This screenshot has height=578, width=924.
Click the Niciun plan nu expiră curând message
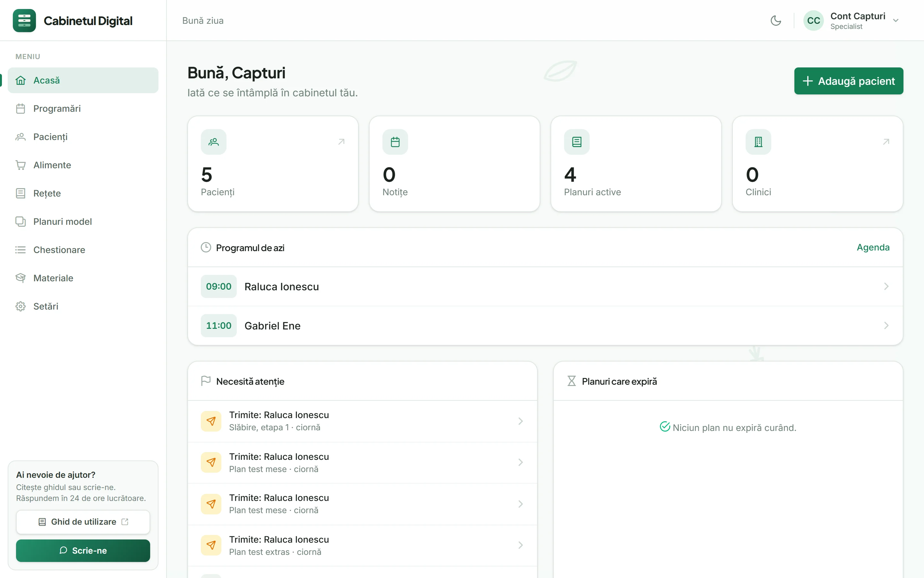click(734, 428)
